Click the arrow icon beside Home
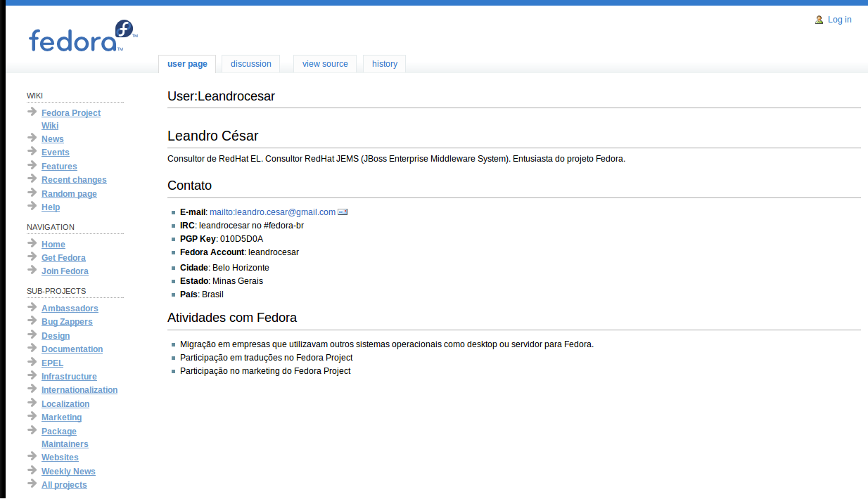The height and width of the screenshot is (499, 868). (x=32, y=243)
